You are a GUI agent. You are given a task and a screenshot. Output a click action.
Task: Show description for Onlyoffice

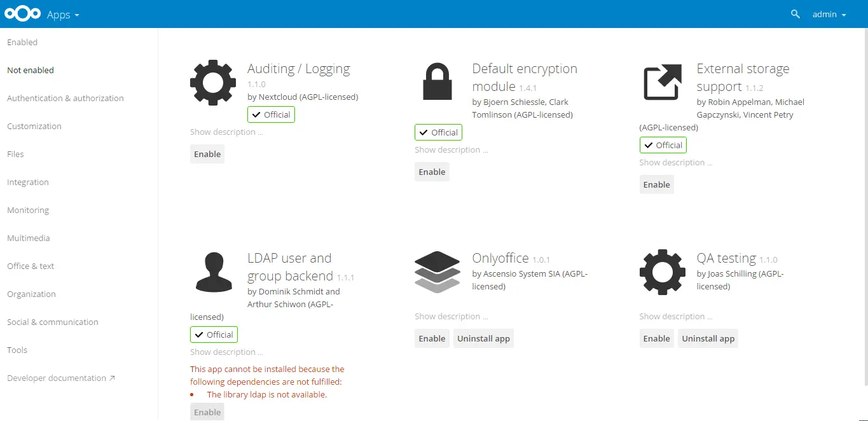point(451,317)
